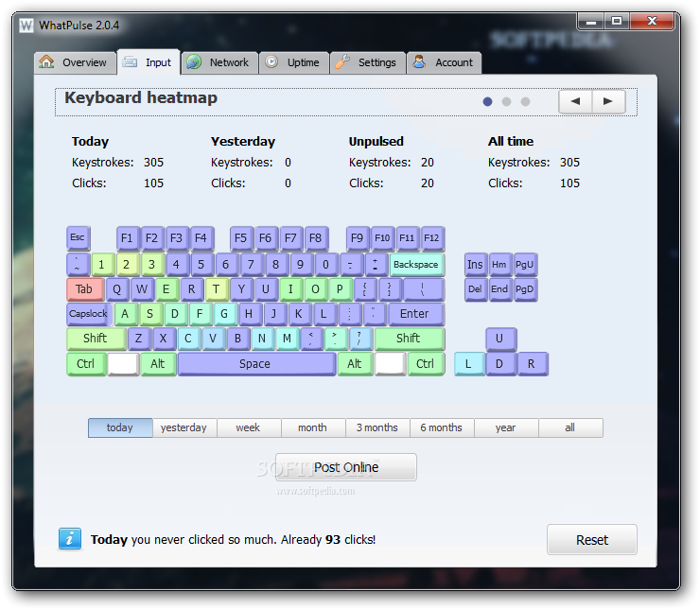Open the Overview tab
Viewport: 700px width, 610px height.
76,62
